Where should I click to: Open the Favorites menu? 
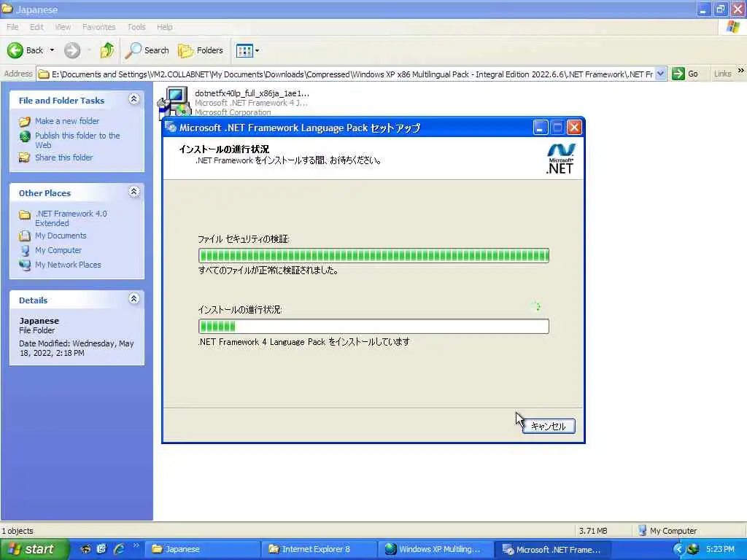[x=98, y=27]
